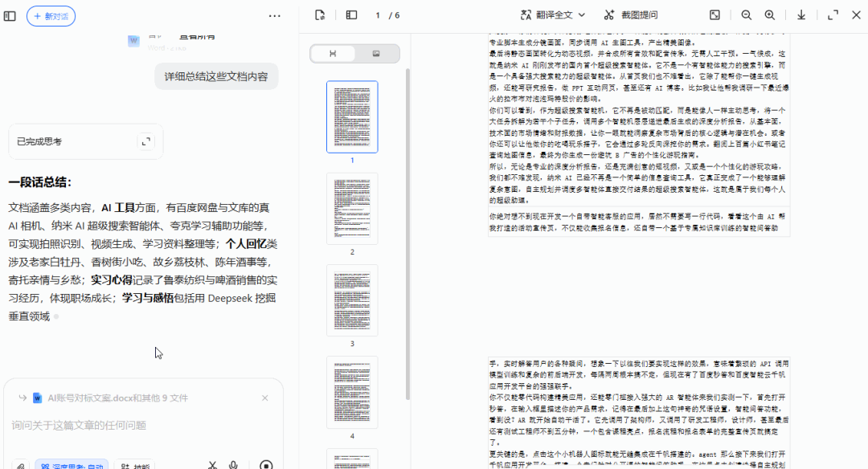Close the document viewer panel
Screen dimensions: 868x469
pyautogui.click(x=856, y=15)
